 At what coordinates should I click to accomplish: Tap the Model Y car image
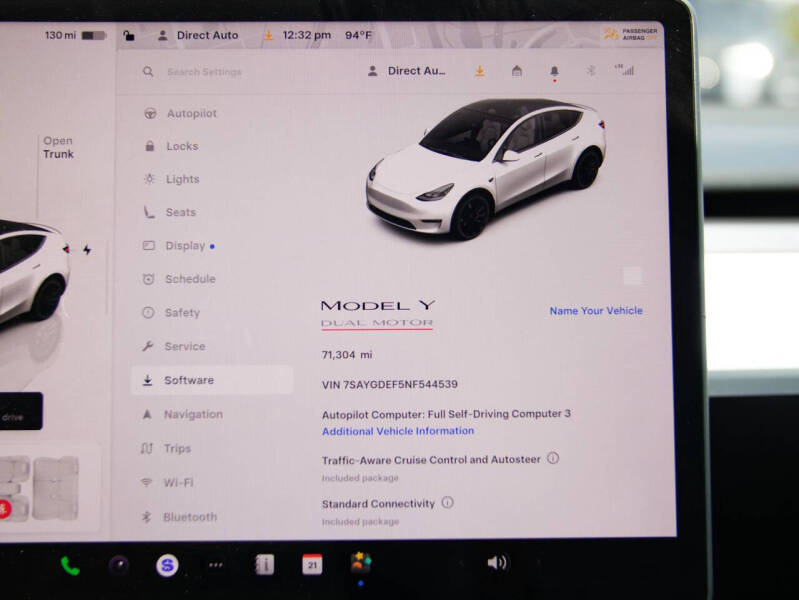click(486, 168)
